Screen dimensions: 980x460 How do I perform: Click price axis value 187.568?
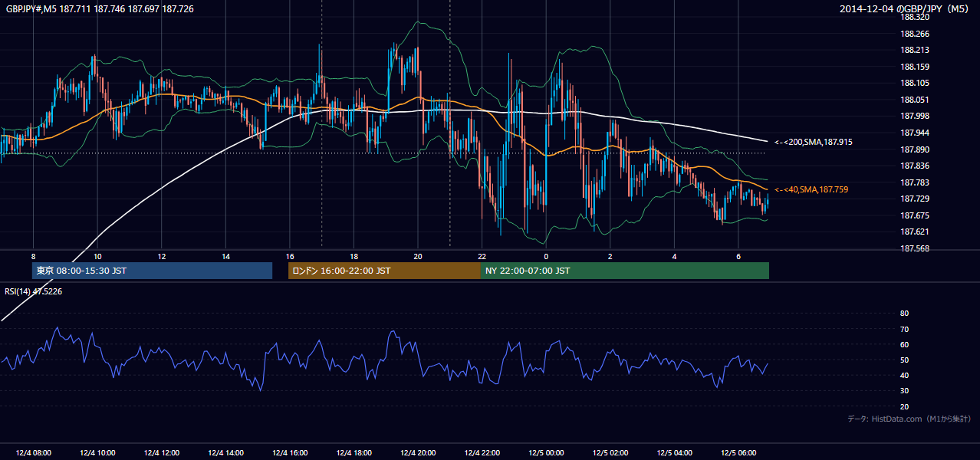coord(914,248)
